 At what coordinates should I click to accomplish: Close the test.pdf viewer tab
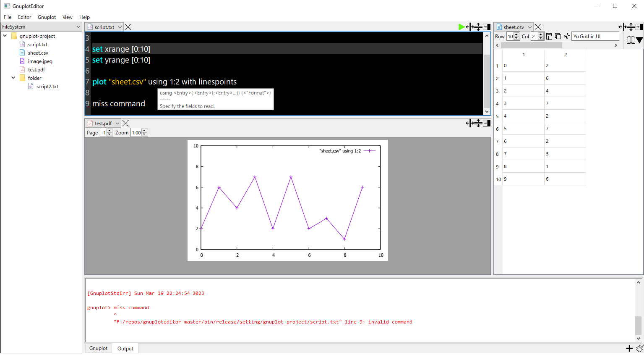click(125, 123)
